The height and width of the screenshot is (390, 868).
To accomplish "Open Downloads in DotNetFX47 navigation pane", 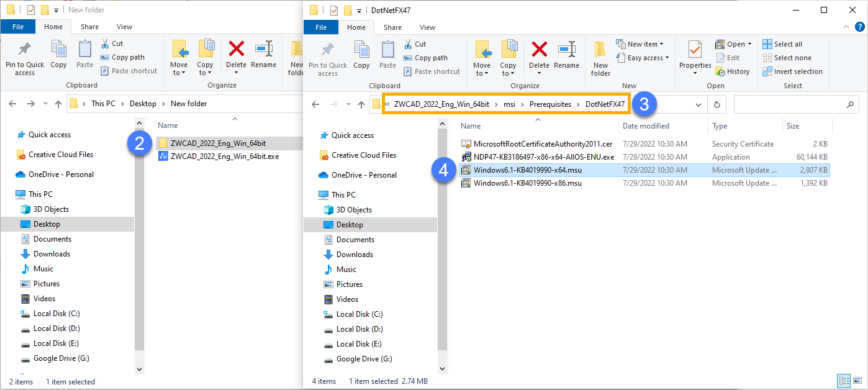I will pyautogui.click(x=355, y=255).
